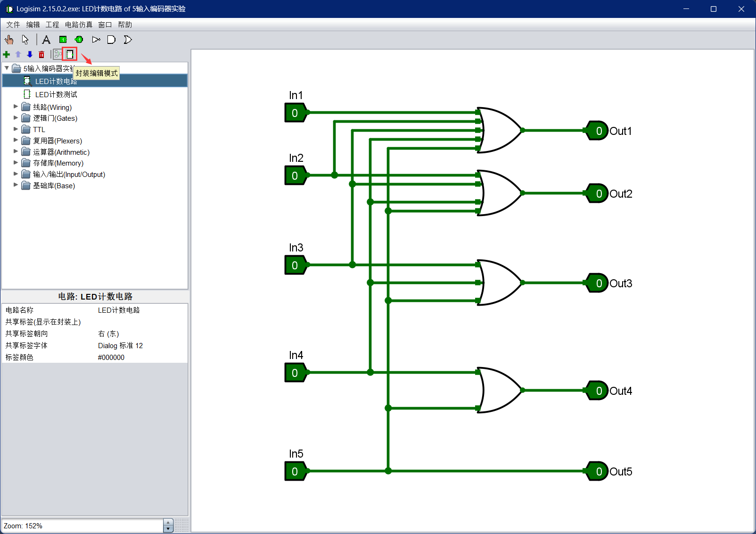Click the Out2 output pin
This screenshot has width=756, height=534.
click(x=598, y=194)
